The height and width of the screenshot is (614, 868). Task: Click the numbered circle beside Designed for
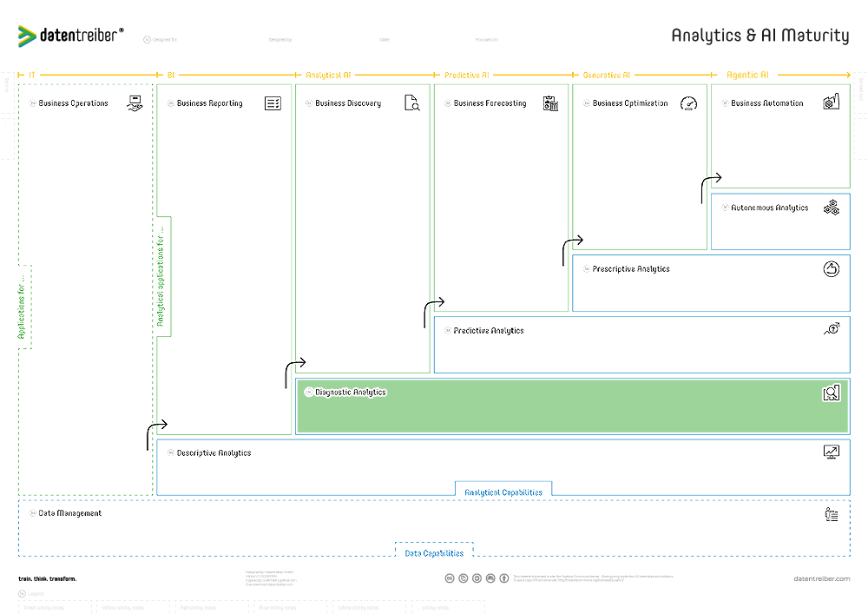point(147,40)
